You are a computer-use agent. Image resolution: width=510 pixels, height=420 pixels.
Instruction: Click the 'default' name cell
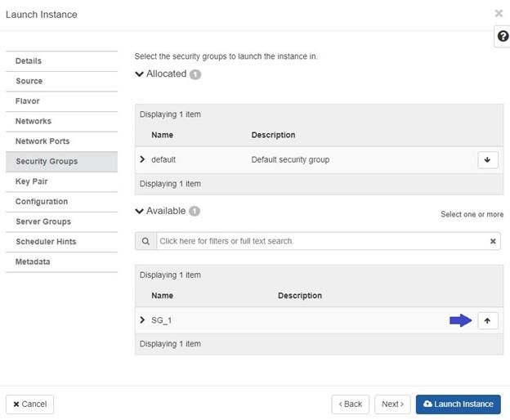[x=163, y=159]
